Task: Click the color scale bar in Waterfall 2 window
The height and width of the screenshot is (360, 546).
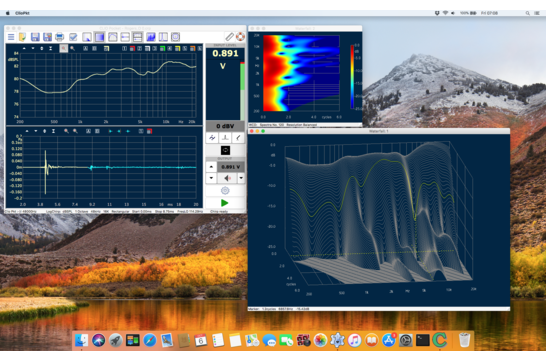Action: [352, 77]
